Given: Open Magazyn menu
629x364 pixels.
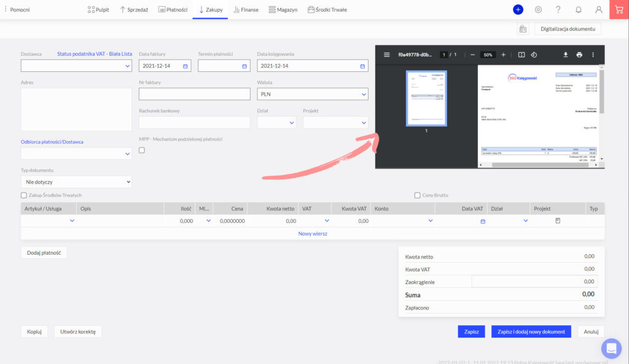Looking at the screenshot, I should click(283, 10).
